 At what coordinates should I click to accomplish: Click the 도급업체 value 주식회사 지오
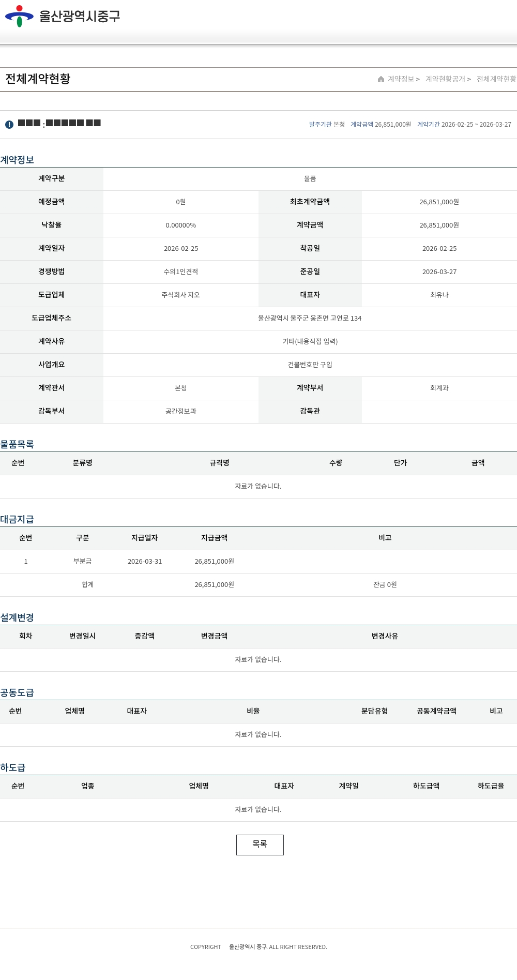click(x=180, y=295)
